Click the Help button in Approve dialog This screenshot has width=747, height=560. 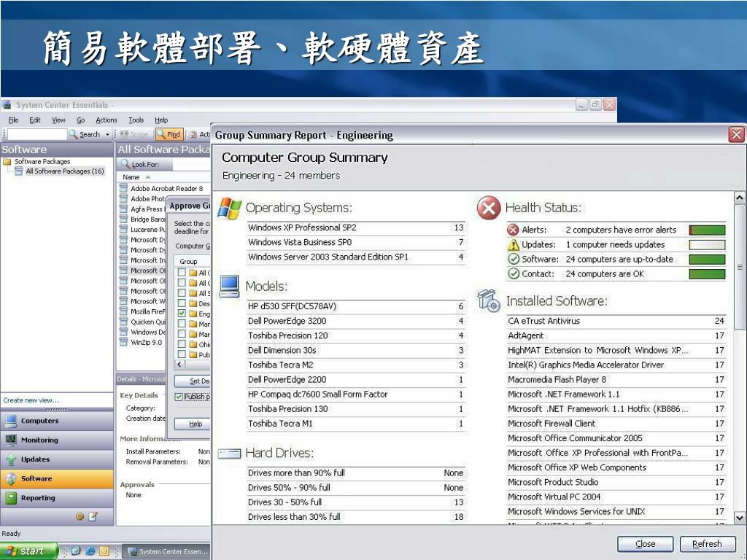point(193,424)
